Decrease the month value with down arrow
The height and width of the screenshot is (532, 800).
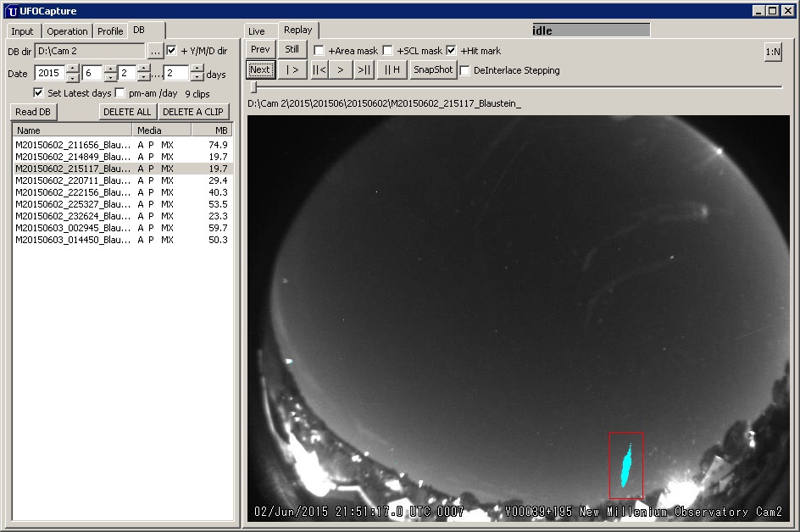tap(110, 78)
